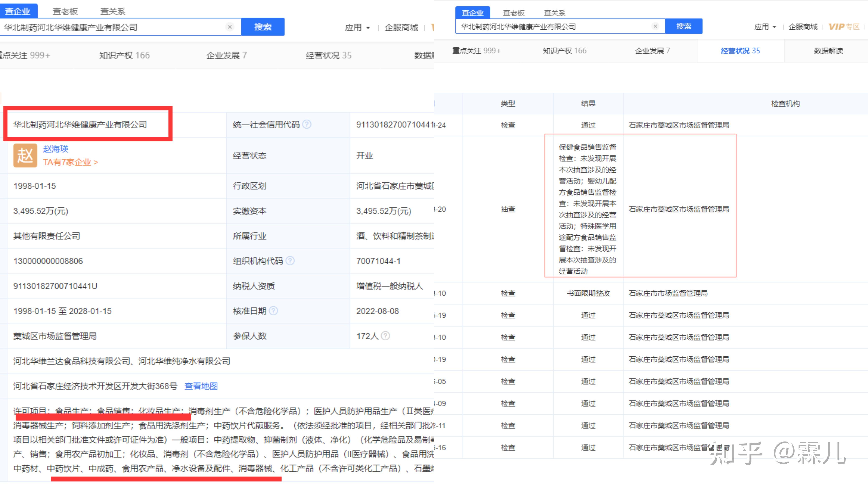This screenshot has width=868, height=488.
Task: Select 增值税一般纳税人 value
Action: [390, 286]
